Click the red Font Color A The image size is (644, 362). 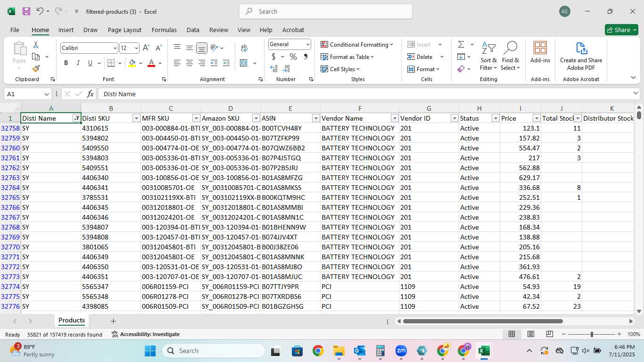[151, 63]
